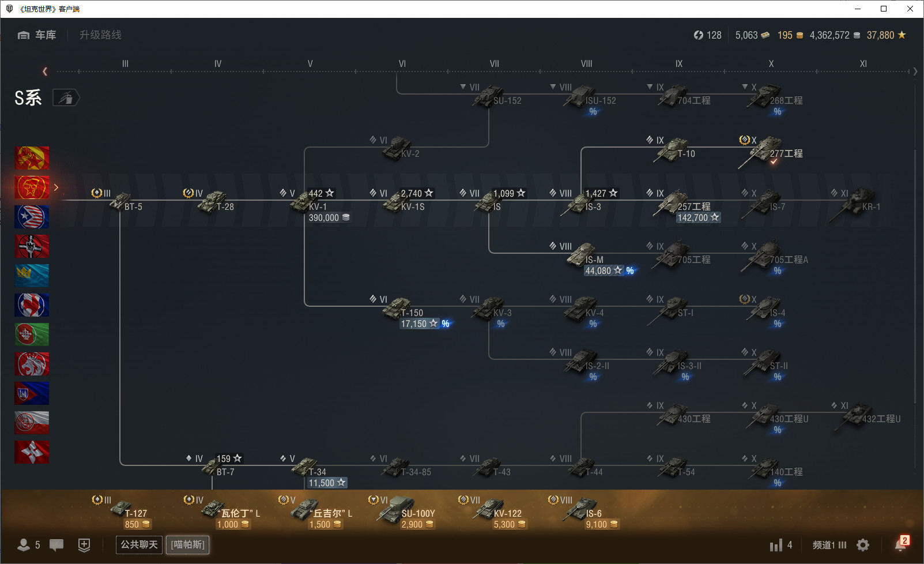Open the KV-3 tank node
This screenshot has height=564, width=924.
tap(487, 311)
